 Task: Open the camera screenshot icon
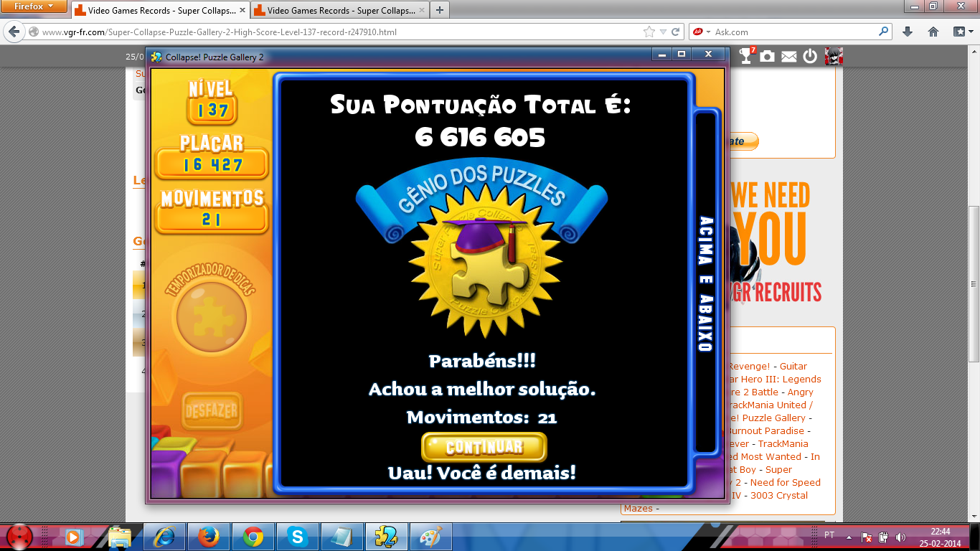click(768, 56)
